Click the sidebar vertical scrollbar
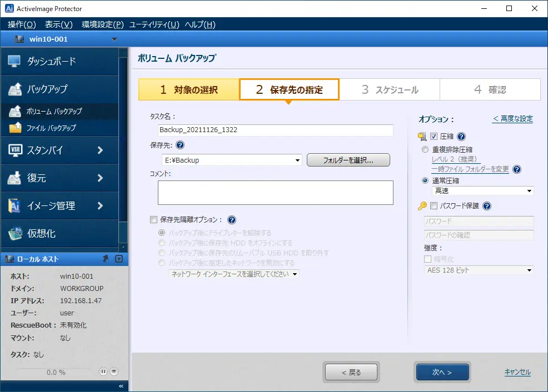548x392 pixels. (x=123, y=150)
